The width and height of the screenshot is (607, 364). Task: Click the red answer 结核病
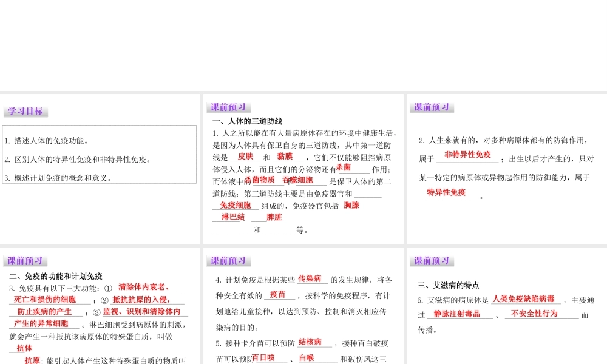point(310,342)
